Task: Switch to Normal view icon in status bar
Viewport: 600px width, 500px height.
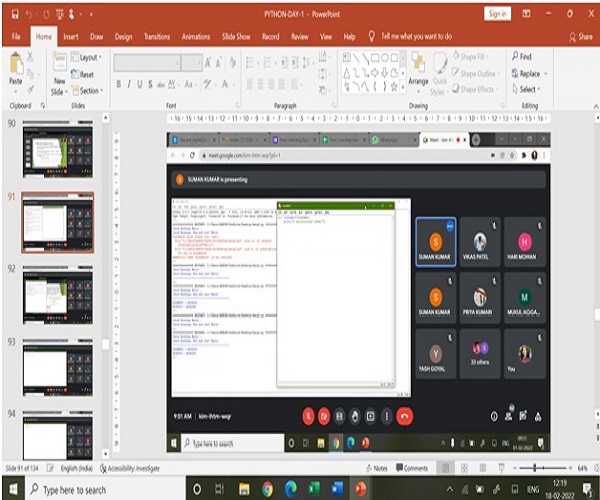Action: click(445, 468)
